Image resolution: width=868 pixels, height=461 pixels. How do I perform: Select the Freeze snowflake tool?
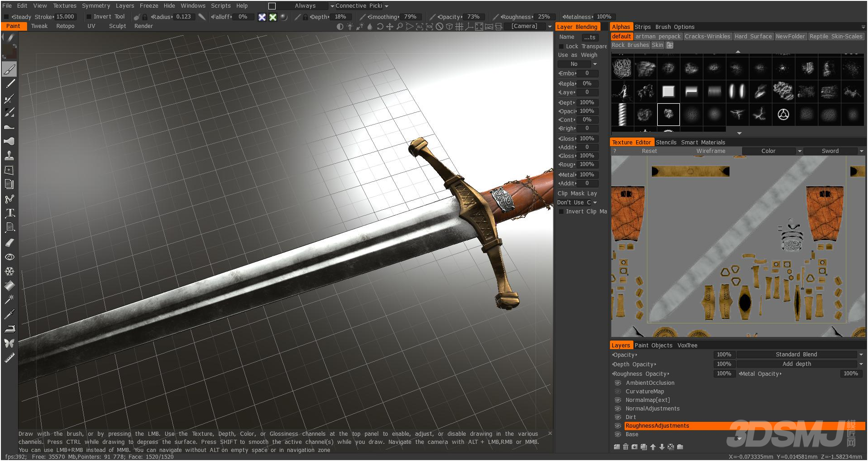9,271
